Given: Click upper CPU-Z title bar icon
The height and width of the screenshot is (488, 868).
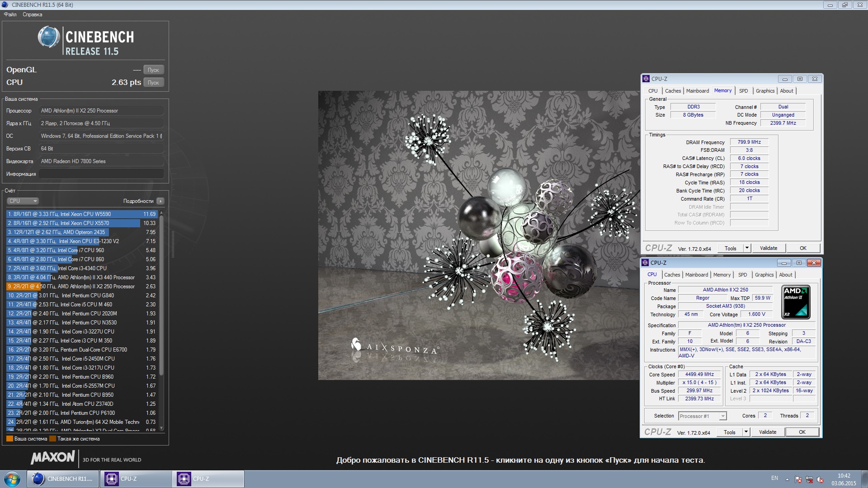Looking at the screenshot, I should point(646,79).
